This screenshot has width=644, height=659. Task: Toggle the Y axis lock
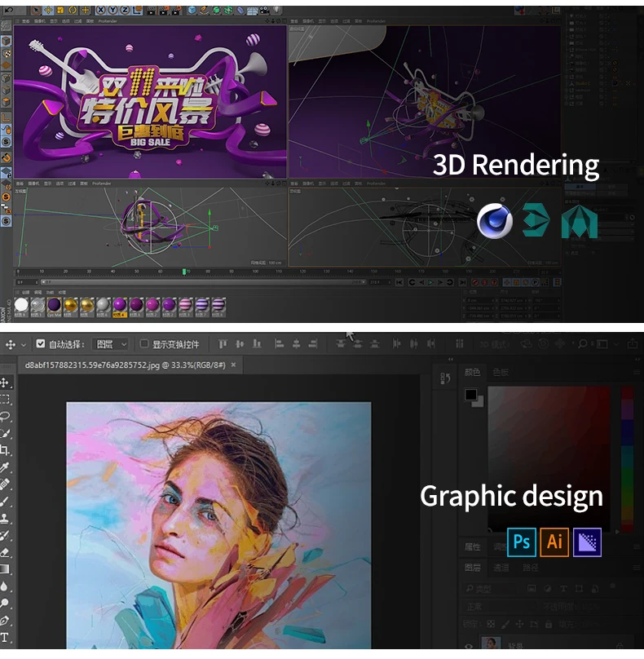(x=113, y=10)
